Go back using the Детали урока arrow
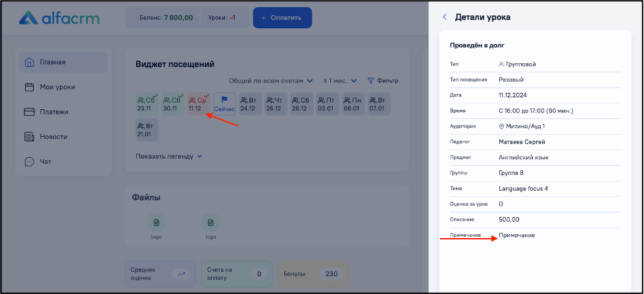644x294 pixels. point(445,17)
